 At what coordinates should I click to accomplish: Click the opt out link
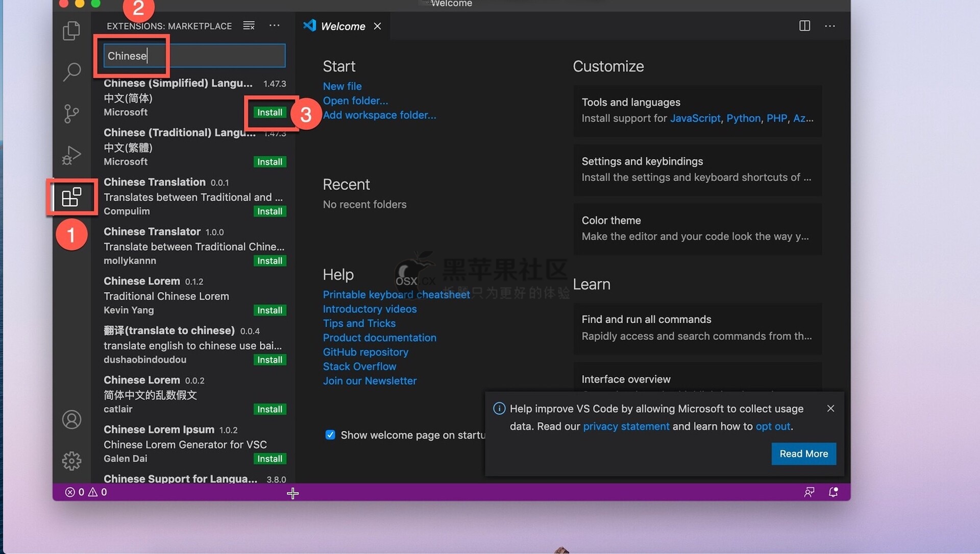[x=773, y=426]
